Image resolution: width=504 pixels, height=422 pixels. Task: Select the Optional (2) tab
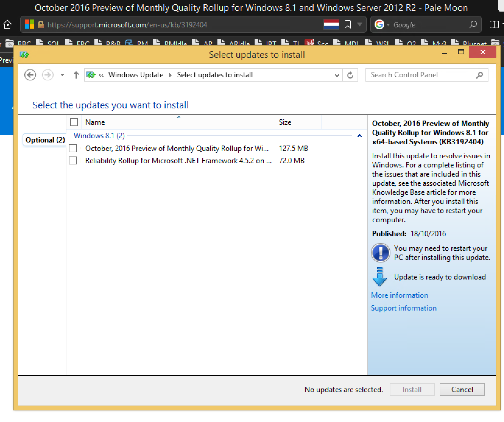(x=45, y=140)
